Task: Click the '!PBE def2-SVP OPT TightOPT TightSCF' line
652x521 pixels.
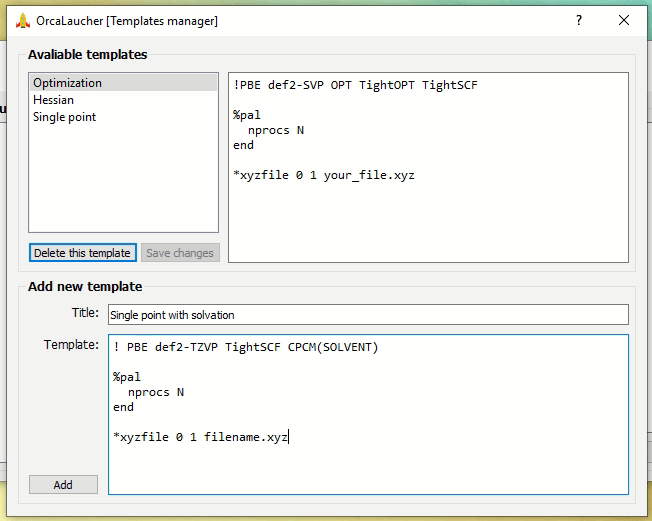Action: tap(356, 85)
